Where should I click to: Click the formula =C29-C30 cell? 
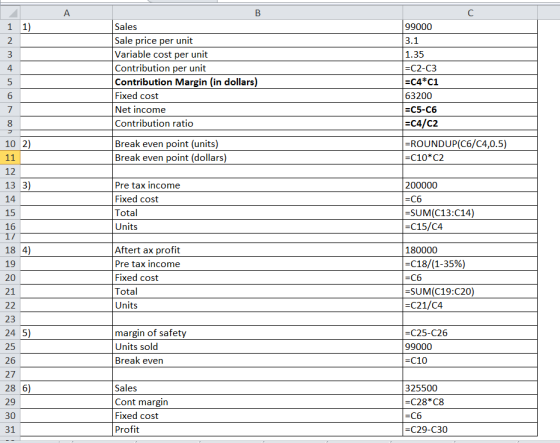tap(470, 429)
